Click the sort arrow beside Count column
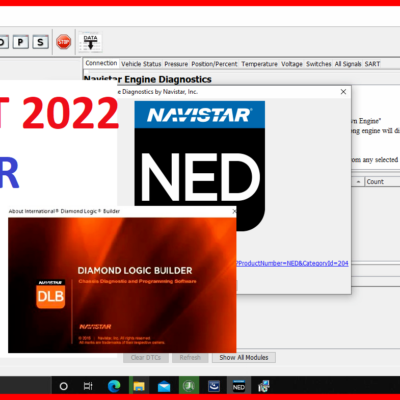The width and height of the screenshot is (400, 400). coord(358,182)
